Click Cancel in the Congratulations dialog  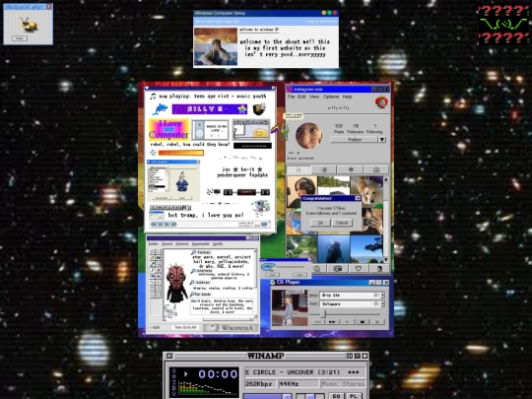pyautogui.click(x=342, y=223)
